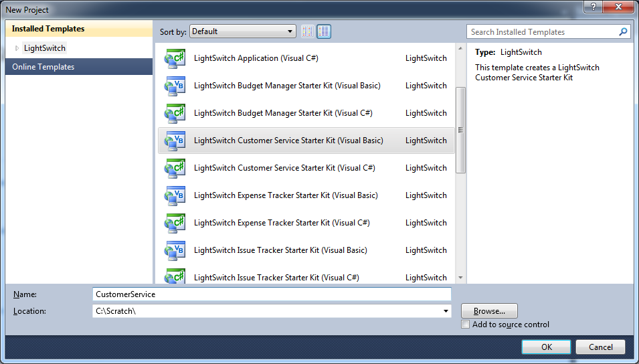This screenshot has width=639, height=364.
Task: Switch to medium icons list view
Action: tap(324, 31)
